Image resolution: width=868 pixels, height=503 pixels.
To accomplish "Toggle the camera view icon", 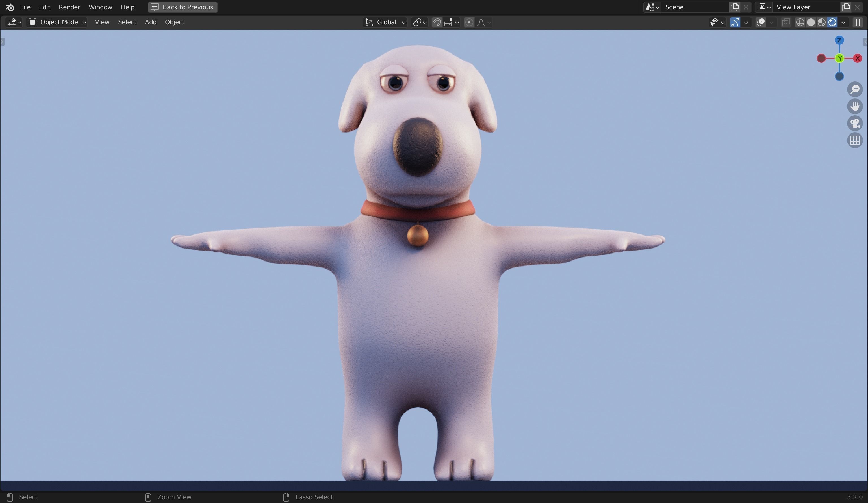I will click(855, 123).
